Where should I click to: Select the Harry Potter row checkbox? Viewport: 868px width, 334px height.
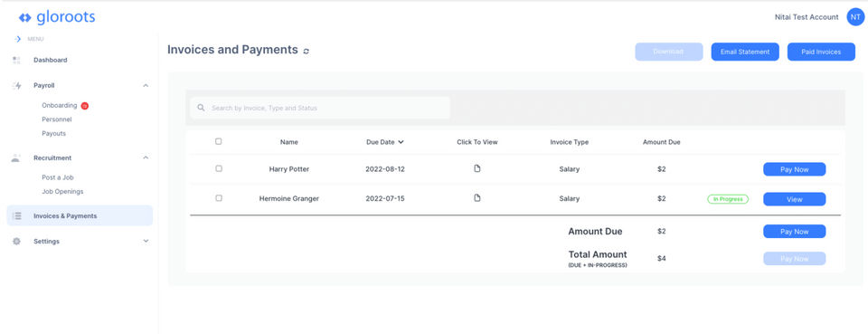pyautogui.click(x=219, y=168)
